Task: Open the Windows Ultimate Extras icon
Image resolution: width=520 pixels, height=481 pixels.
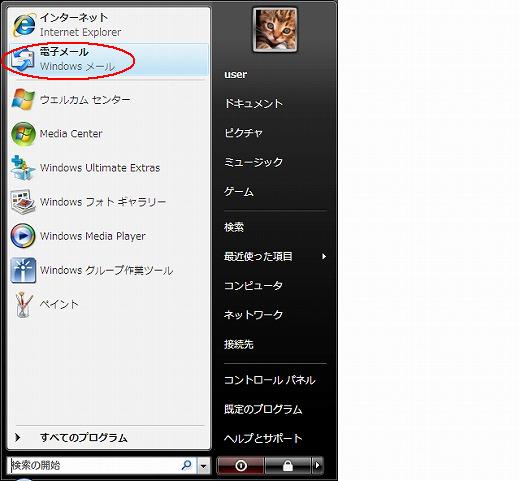Action: pos(23,168)
